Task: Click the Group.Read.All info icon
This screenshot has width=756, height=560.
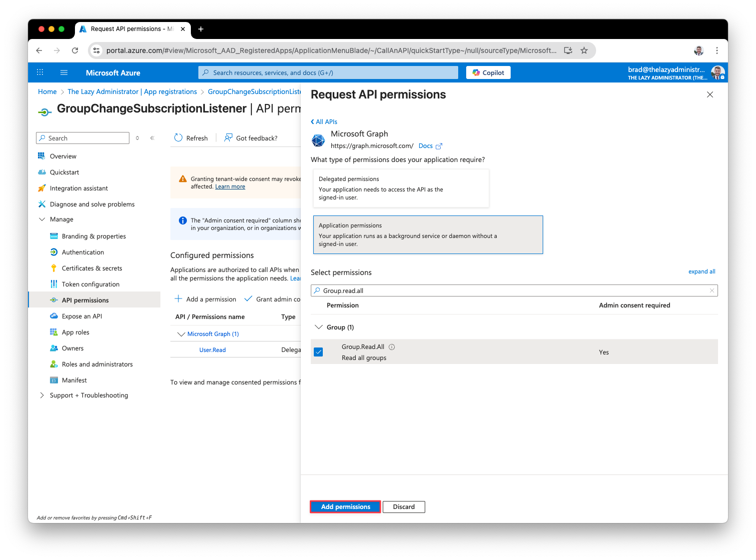Action: click(392, 347)
